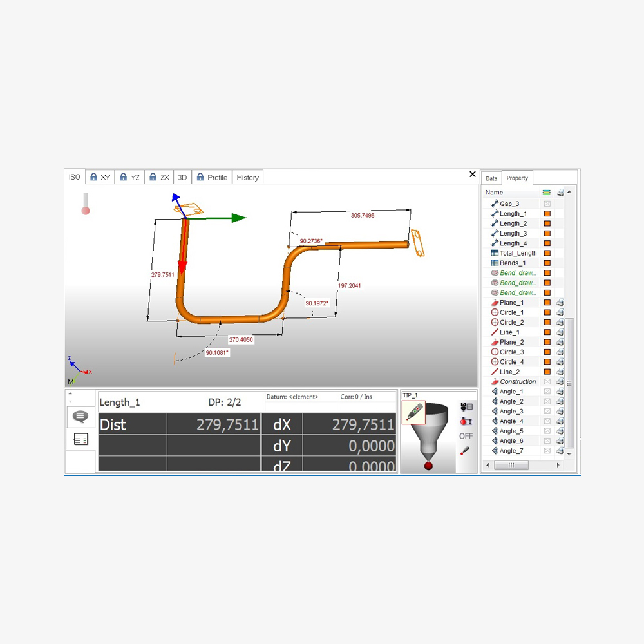The height and width of the screenshot is (644, 644).
Task: Click the OFF button in the probe panel
Action: pyautogui.click(x=466, y=436)
